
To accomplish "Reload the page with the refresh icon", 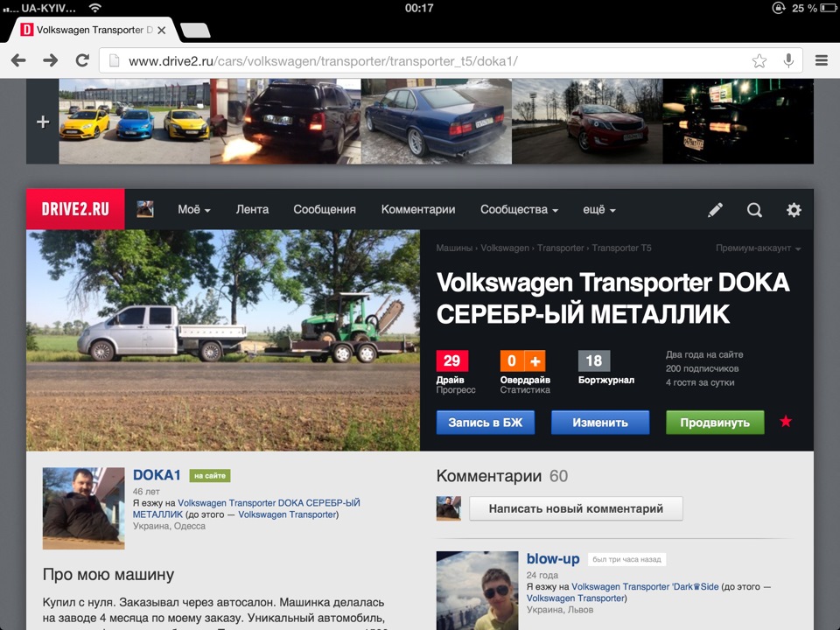I will [82, 60].
